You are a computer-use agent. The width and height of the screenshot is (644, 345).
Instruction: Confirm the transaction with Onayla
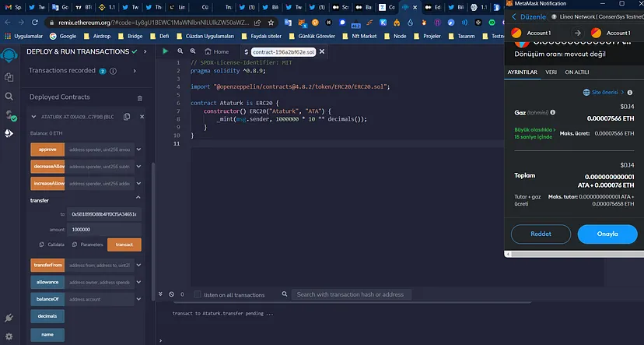tap(607, 234)
